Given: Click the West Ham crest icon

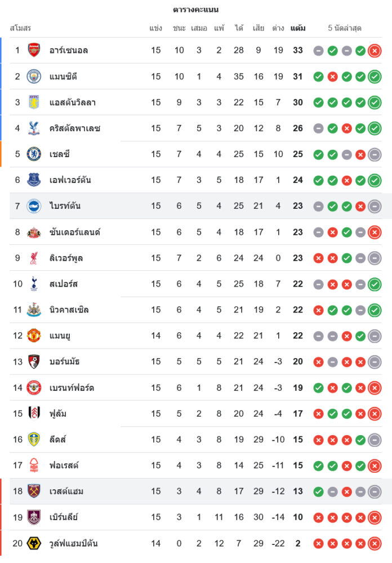Looking at the screenshot, I should point(34,491).
